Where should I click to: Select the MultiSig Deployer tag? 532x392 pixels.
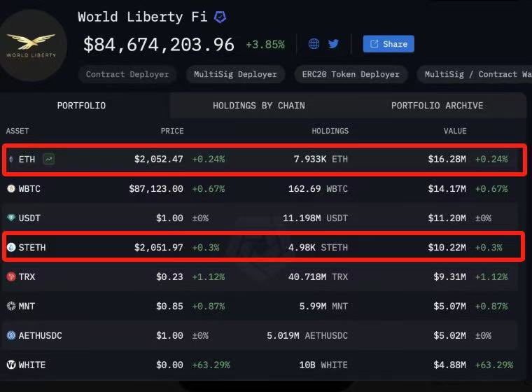click(x=235, y=74)
